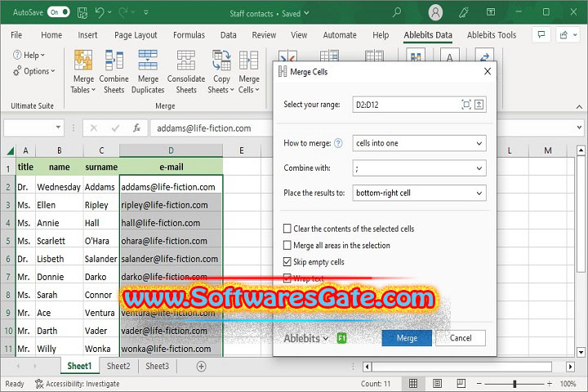Screen dimensions: 588x392
Task: Click the Merge Tables icon
Action: (x=82, y=60)
